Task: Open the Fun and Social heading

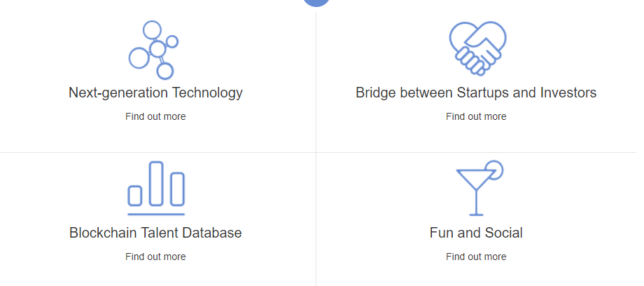Action: pos(476,233)
